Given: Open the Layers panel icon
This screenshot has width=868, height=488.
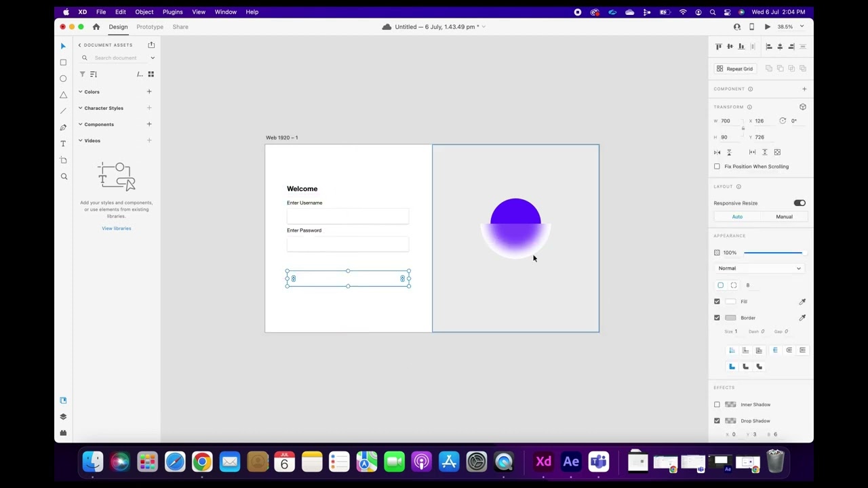Looking at the screenshot, I should pos(63,417).
